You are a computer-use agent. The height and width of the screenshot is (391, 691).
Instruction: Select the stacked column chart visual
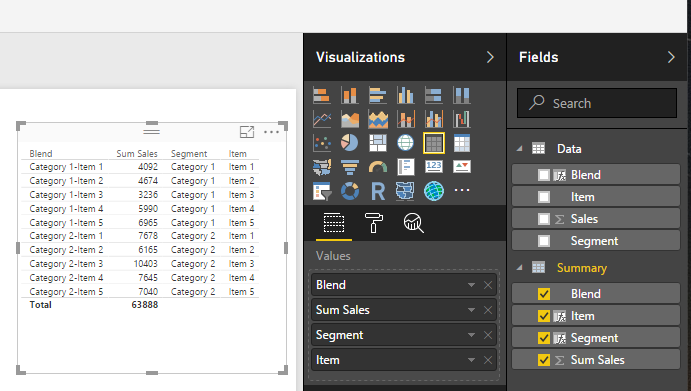pos(350,95)
